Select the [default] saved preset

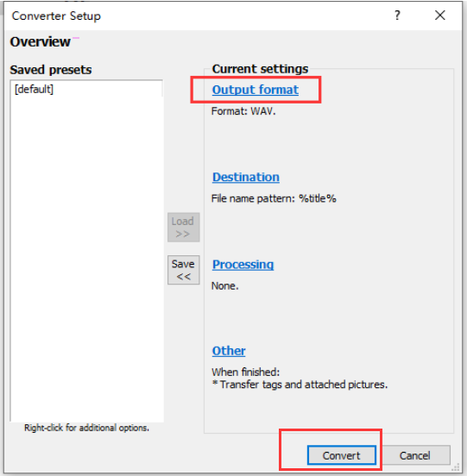point(34,90)
